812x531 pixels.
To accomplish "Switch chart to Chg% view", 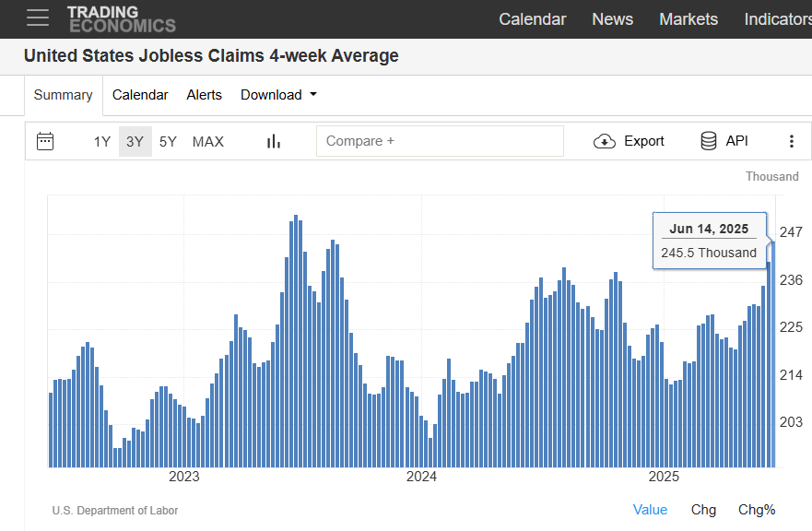I will [x=757, y=510].
